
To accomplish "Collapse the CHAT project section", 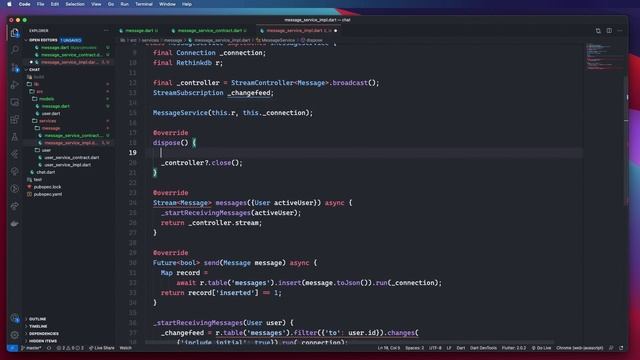I will click(34, 70).
